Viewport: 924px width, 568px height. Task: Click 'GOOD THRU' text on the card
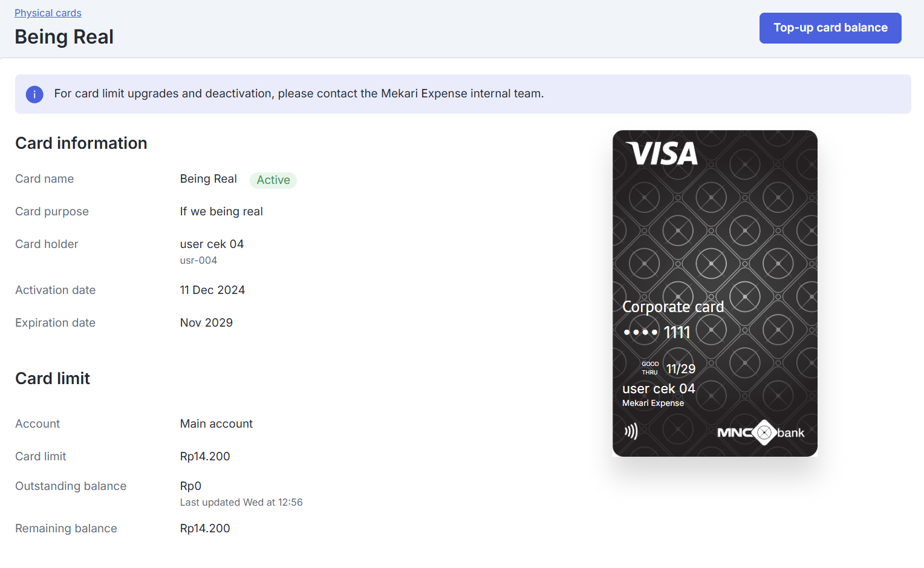click(650, 368)
